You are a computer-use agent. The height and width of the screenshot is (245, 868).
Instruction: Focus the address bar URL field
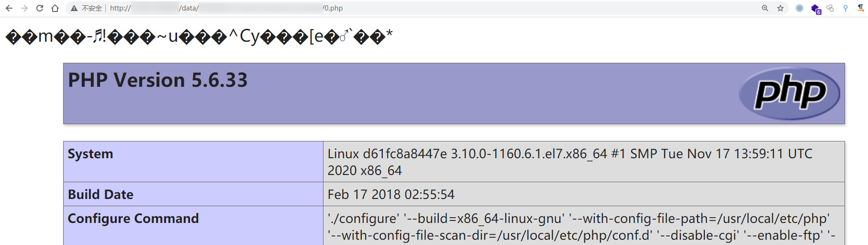click(x=431, y=8)
